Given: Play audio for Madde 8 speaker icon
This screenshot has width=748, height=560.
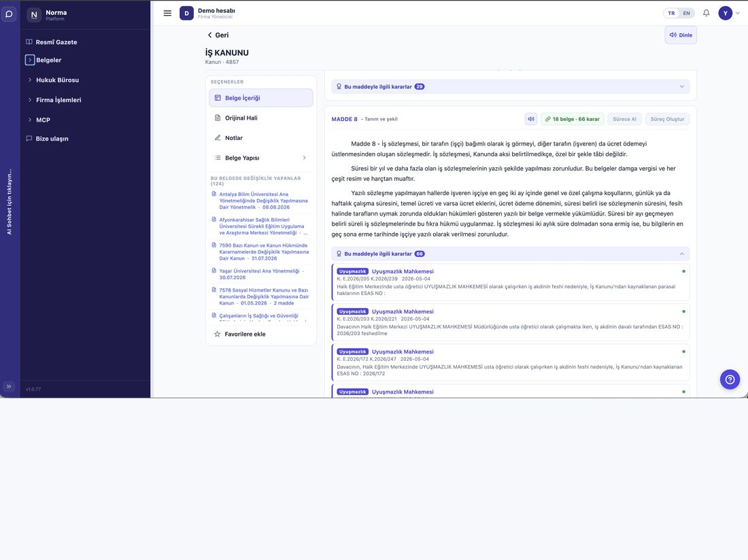Looking at the screenshot, I should 531,119.
